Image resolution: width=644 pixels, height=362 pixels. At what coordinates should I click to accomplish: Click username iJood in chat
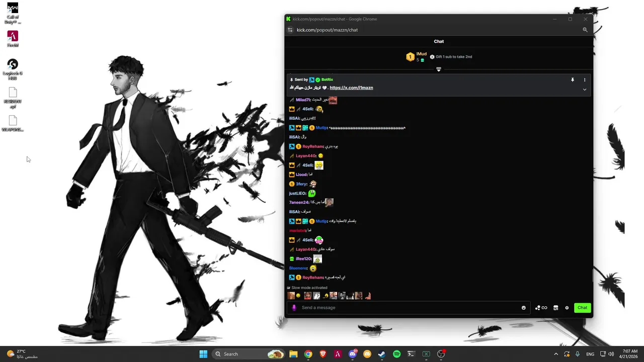click(x=301, y=174)
